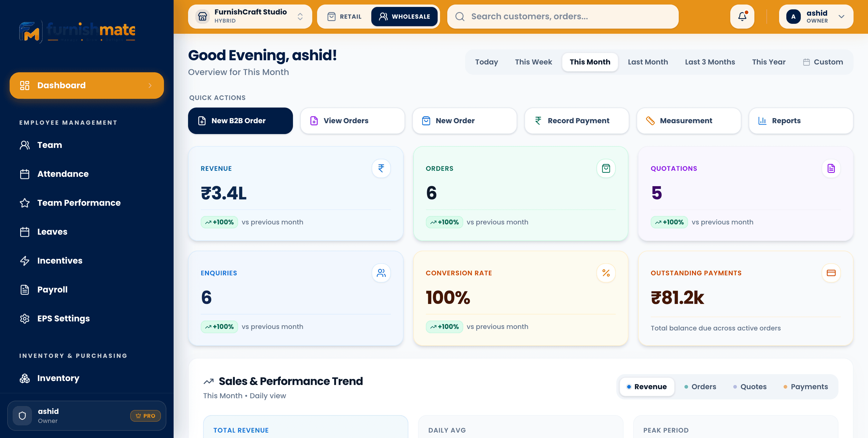Create a New Order
Screen dimensions: 868x438
coord(465,120)
